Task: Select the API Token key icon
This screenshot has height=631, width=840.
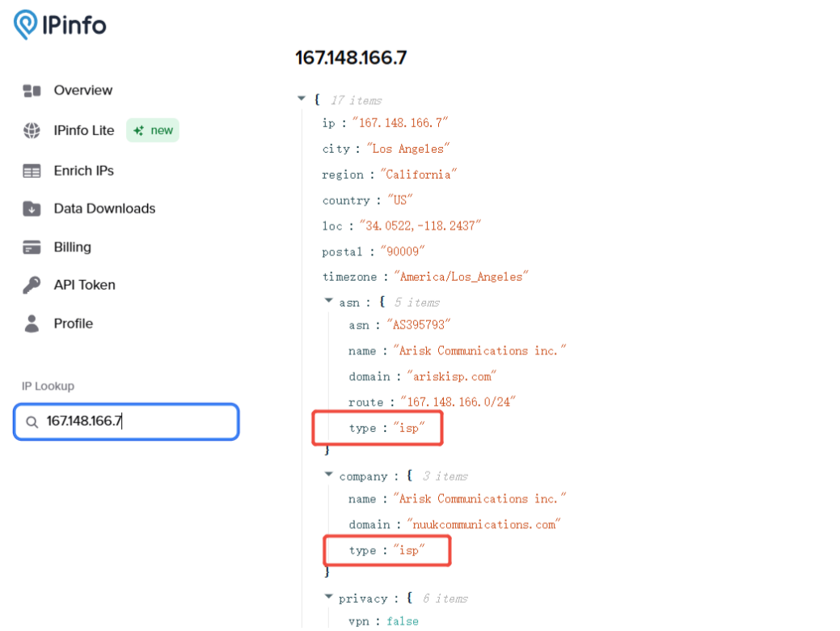Action: coord(31,285)
